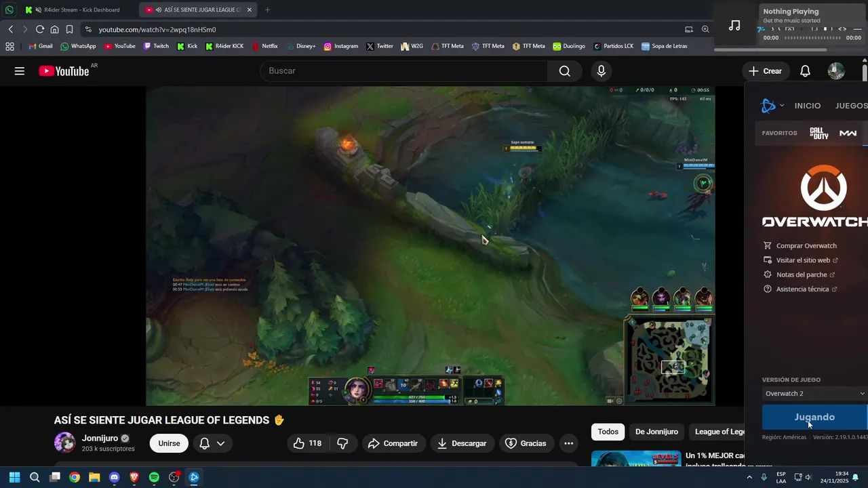This screenshot has width=868, height=488.
Task: Click the address bar URL
Action: [x=157, y=30]
